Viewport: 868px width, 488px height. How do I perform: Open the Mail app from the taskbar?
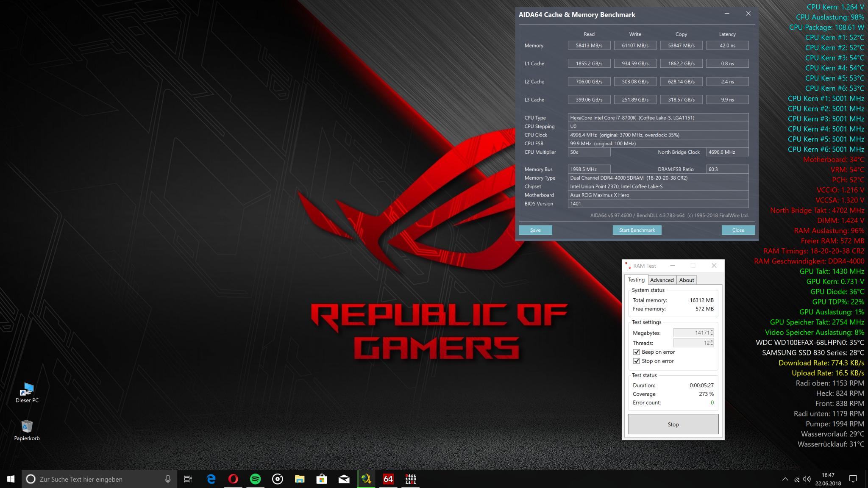(344, 479)
